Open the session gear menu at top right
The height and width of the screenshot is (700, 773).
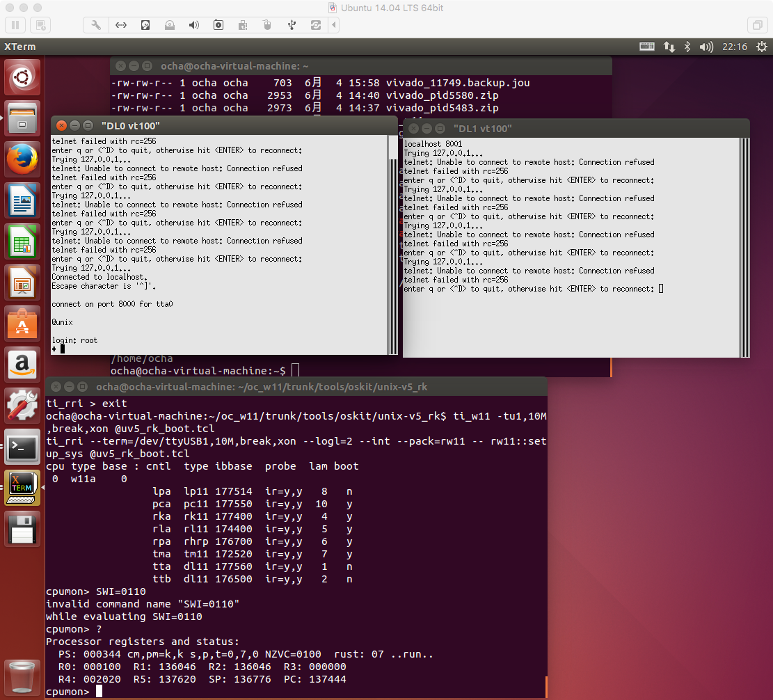click(x=761, y=47)
